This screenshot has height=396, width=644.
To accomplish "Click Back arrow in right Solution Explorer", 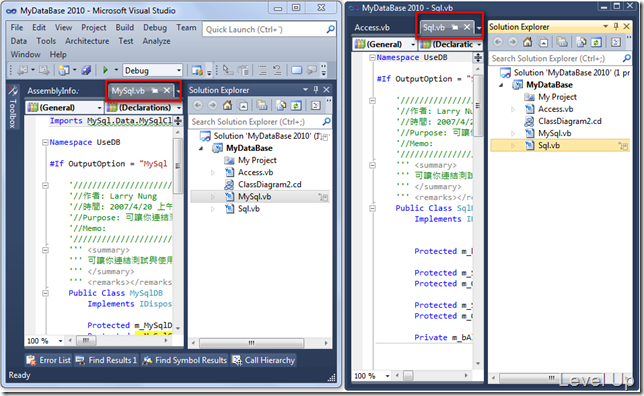I will pyautogui.click(x=498, y=42).
